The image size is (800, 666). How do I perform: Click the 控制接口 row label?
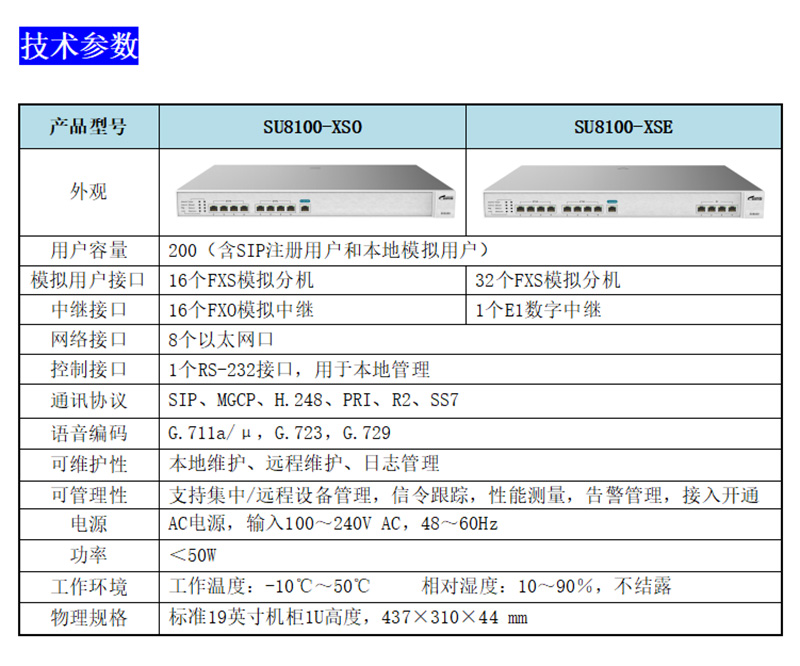click(x=89, y=369)
